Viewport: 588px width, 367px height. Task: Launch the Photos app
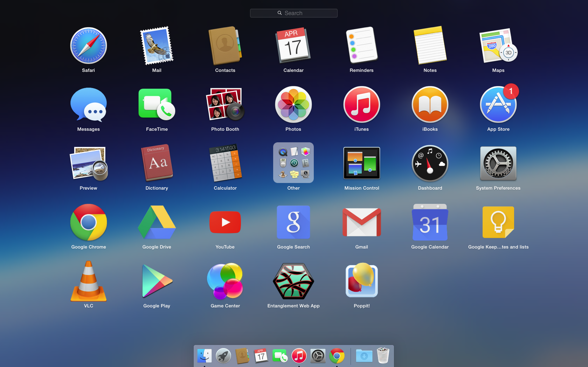pos(293,104)
